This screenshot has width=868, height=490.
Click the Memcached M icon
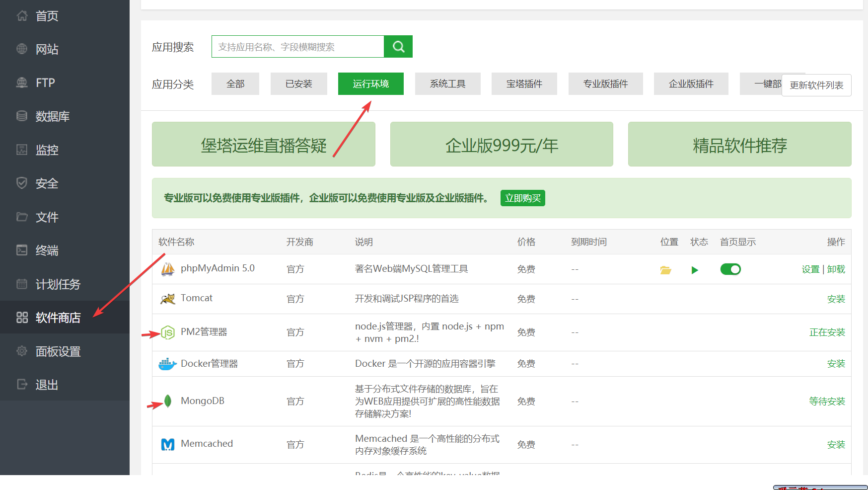point(168,444)
